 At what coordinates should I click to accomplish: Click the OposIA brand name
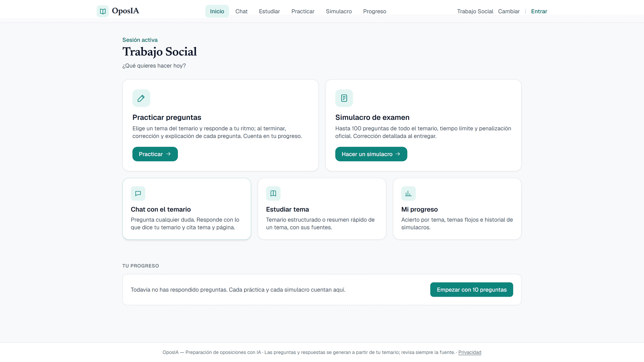126,11
